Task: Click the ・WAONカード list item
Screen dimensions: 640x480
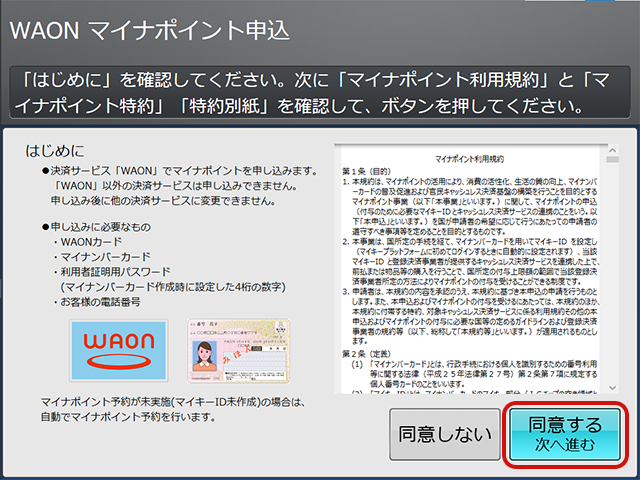Action: tap(87, 242)
